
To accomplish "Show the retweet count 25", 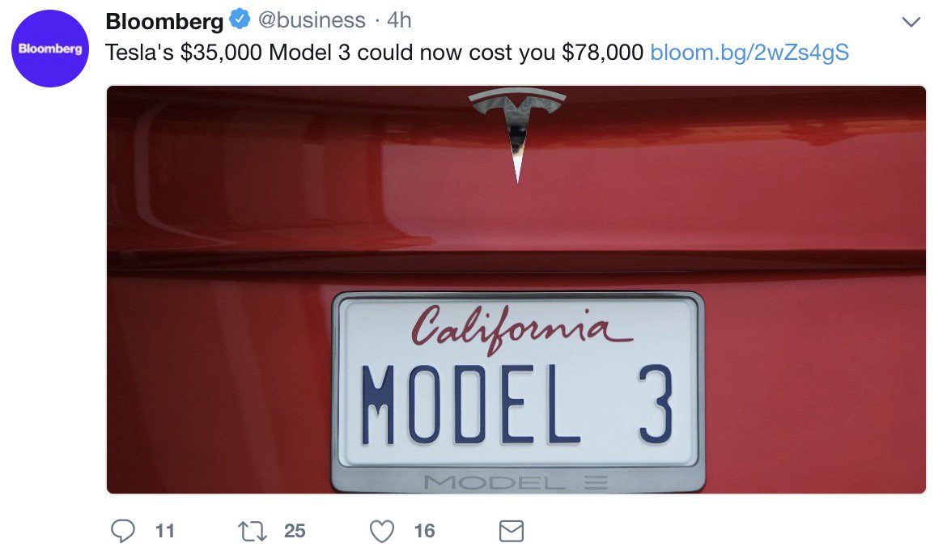I will [295, 531].
